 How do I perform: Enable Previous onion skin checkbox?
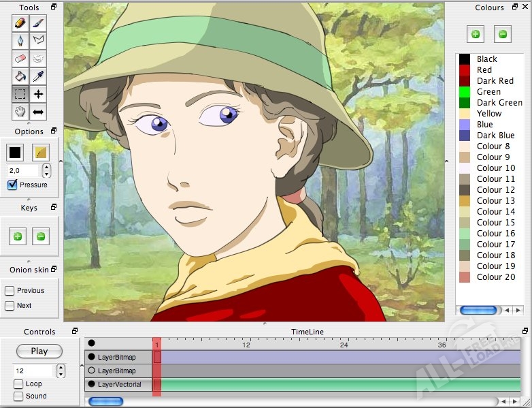(x=10, y=291)
